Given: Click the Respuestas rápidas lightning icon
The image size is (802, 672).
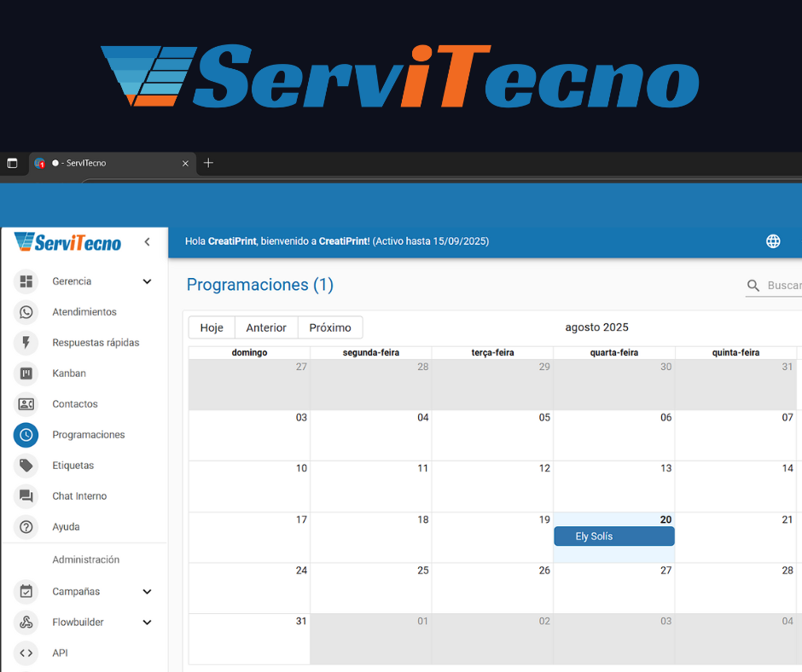Looking at the screenshot, I should (26, 343).
